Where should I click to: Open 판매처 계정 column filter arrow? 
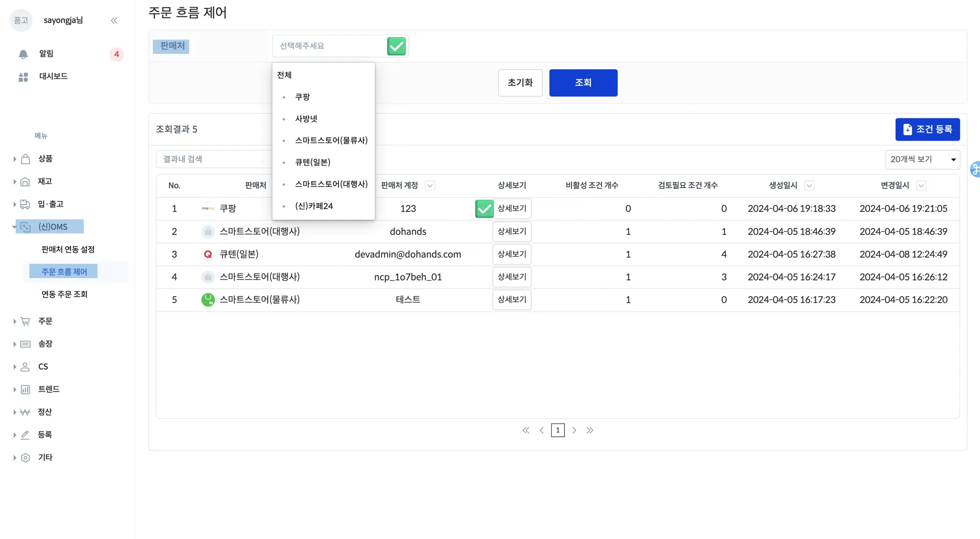pyautogui.click(x=430, y=186)
